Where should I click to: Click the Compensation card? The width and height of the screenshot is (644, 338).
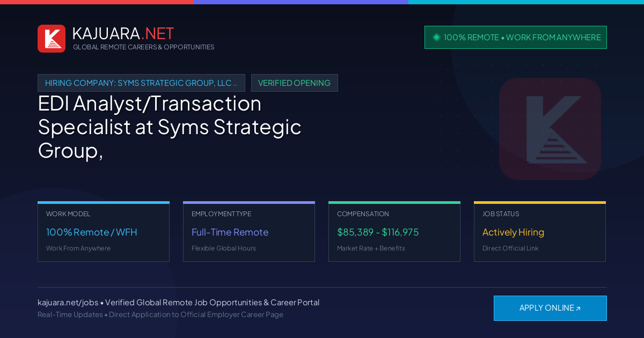coord(394,231)
